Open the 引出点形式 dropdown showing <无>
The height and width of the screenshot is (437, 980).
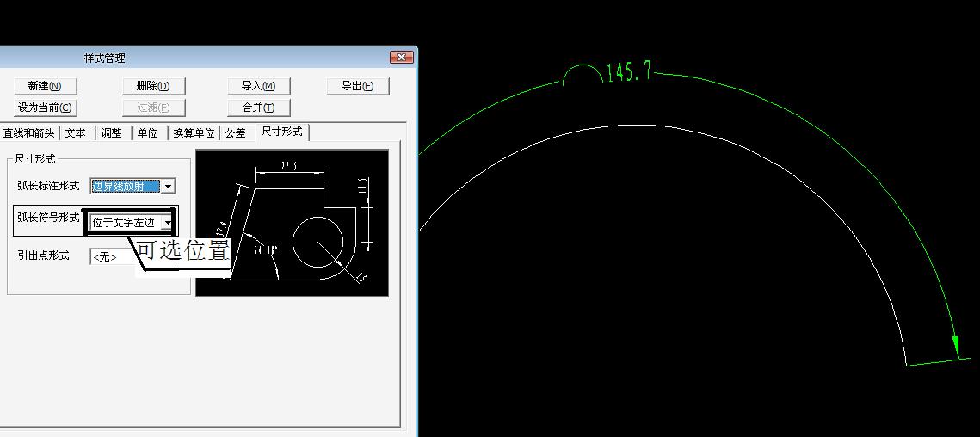(113, 256)
